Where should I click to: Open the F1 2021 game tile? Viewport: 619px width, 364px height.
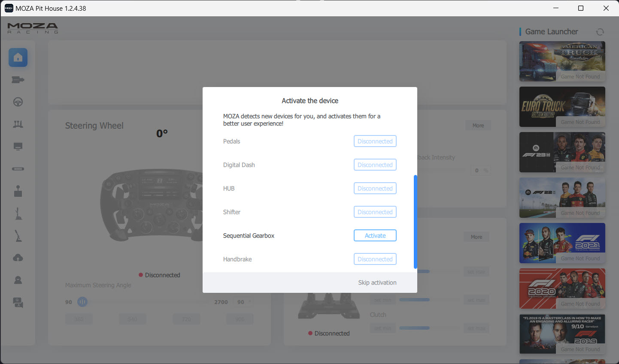coord(562,243)
